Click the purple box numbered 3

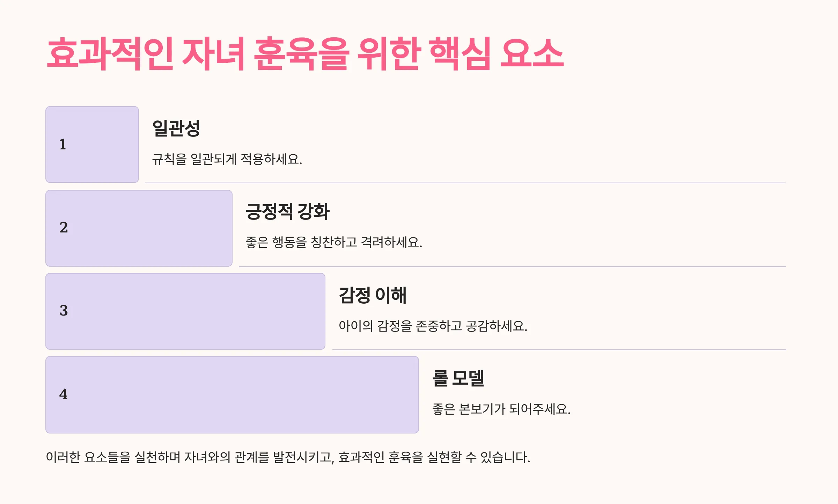(x=185, y=311)
